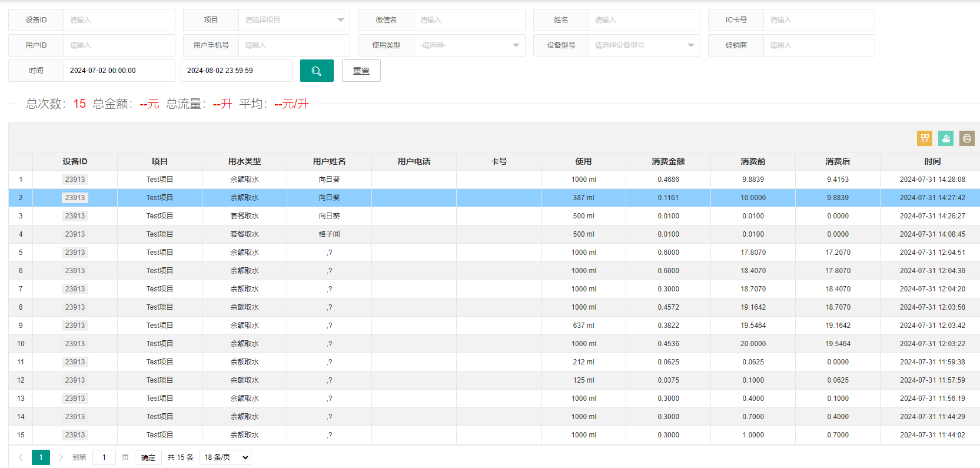Click total count value 15 in summary
Viewport: 980px width, 468px height.
pyautogui.click(x=79, y=104)
